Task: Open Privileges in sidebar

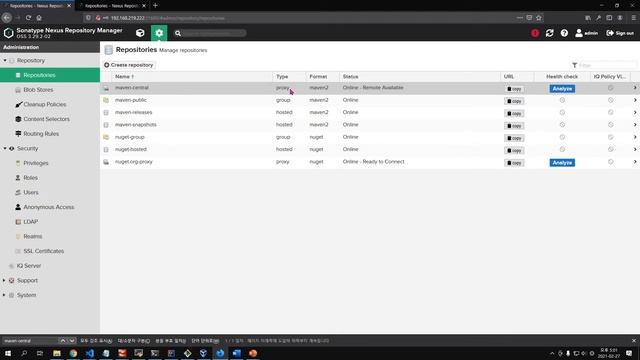Action: pos(36,163)
